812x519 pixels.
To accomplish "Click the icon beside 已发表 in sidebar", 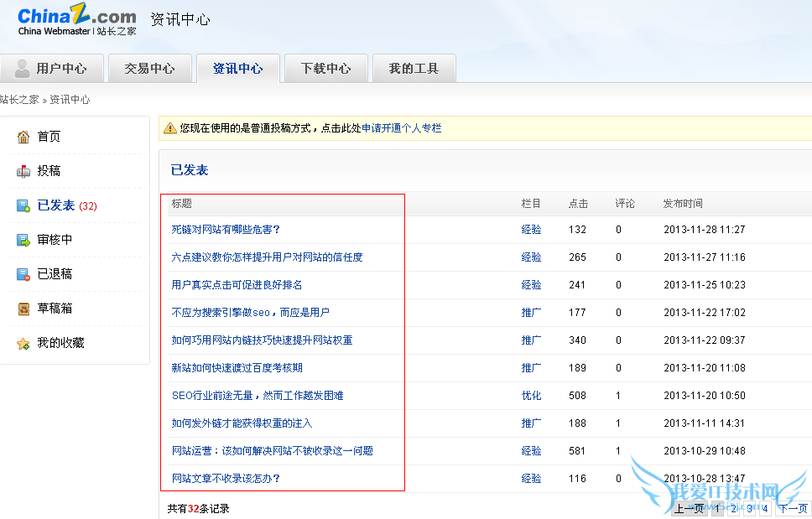I will click(23, 205).
